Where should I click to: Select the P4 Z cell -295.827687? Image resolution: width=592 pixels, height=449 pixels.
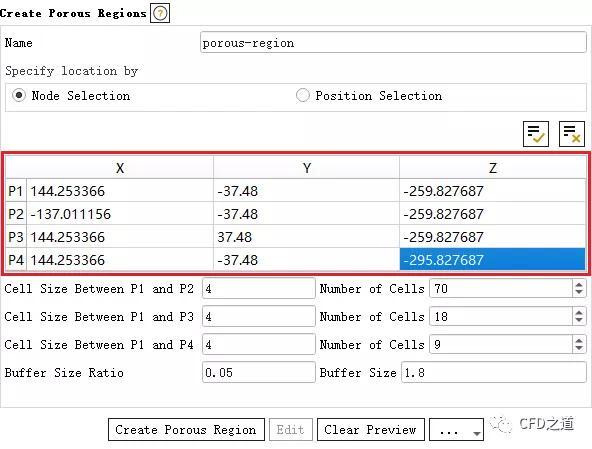(x=492, y=259)
